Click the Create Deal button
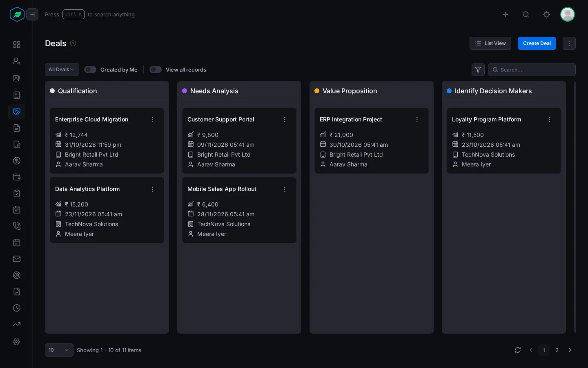The width and height of the screenshot is (588, 368). point(537,43)
